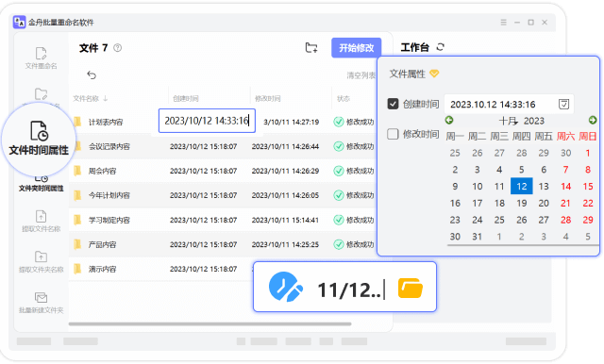Select day 15 in the calendar
The width and height of the screenshot is (604, 364).
588,186
